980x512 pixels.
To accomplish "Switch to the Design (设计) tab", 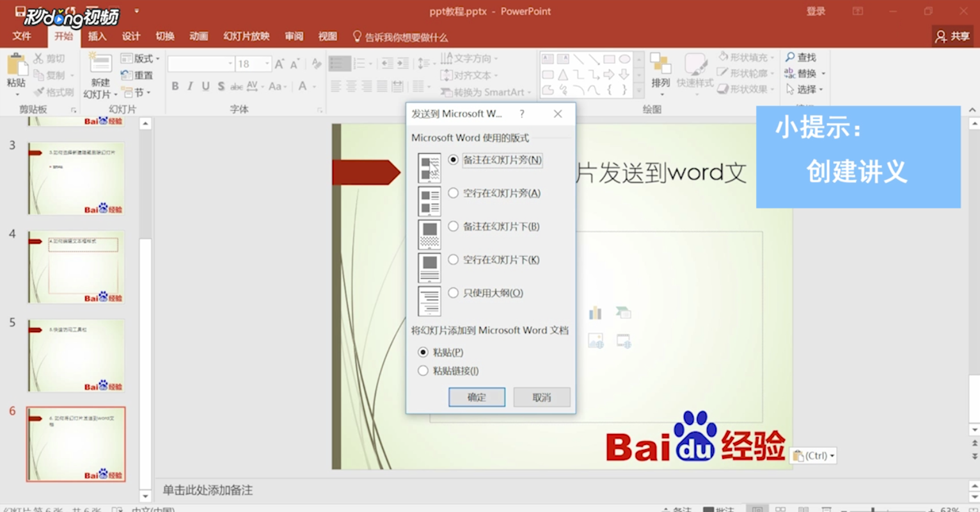I will click(131, 36).
